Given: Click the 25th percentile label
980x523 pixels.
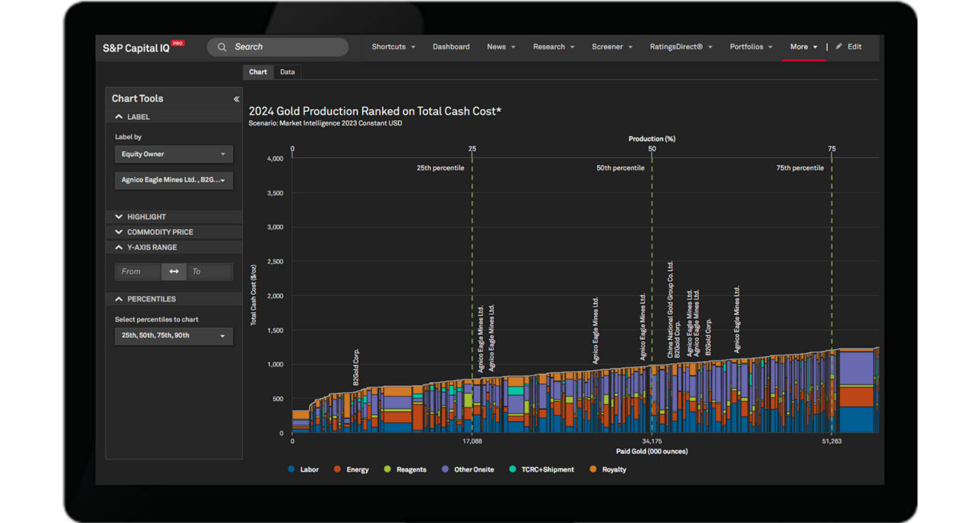Looking at the screenshot, I should [x=440, y=168].
